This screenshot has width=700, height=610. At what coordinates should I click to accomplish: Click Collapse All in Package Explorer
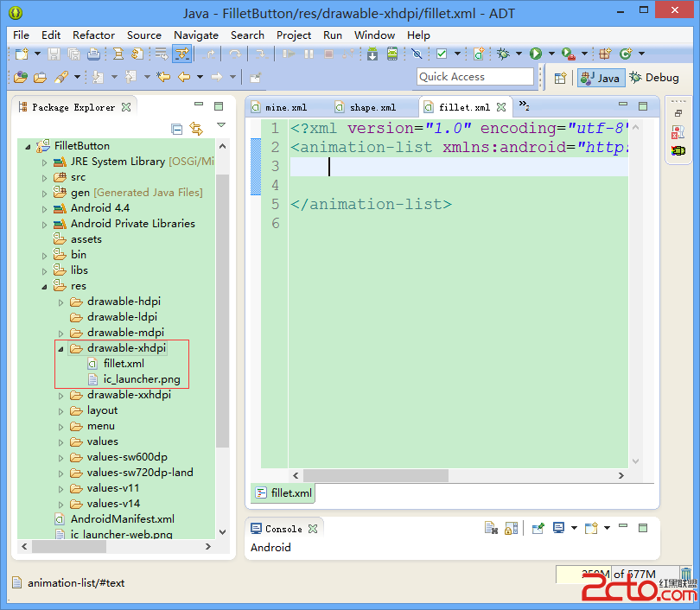(177, 129)
